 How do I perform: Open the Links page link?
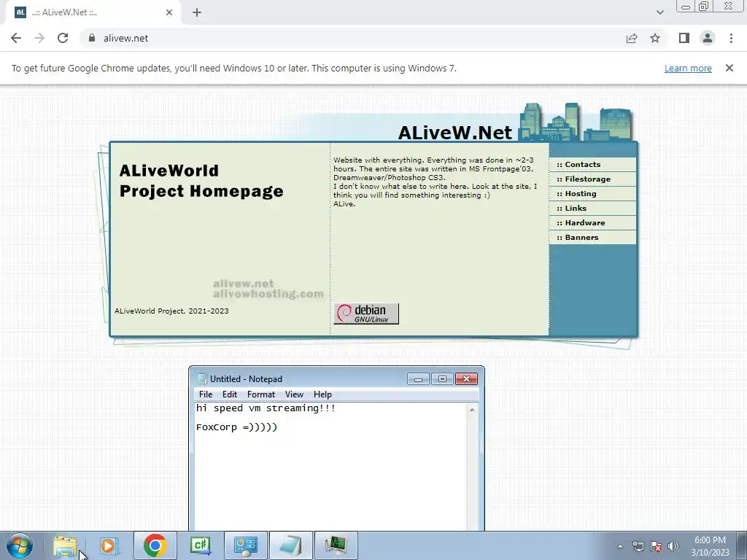tap(592, 208)
